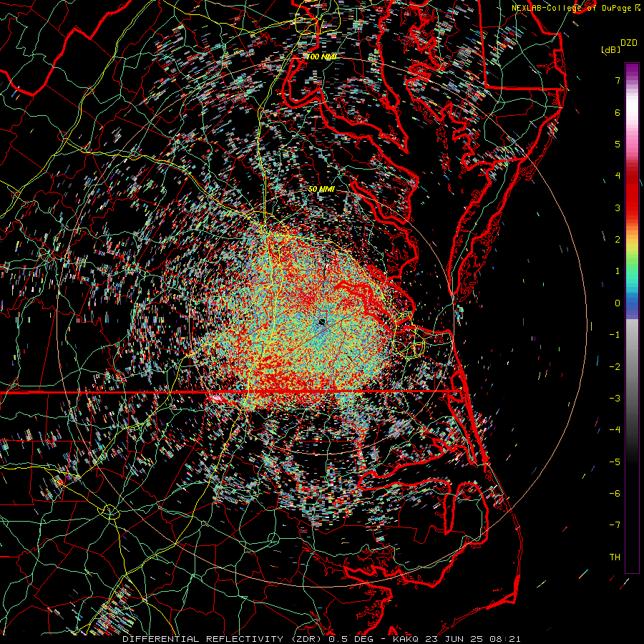
Task: Click the "-1" value on the dB scale
Action: pos(615,335)
